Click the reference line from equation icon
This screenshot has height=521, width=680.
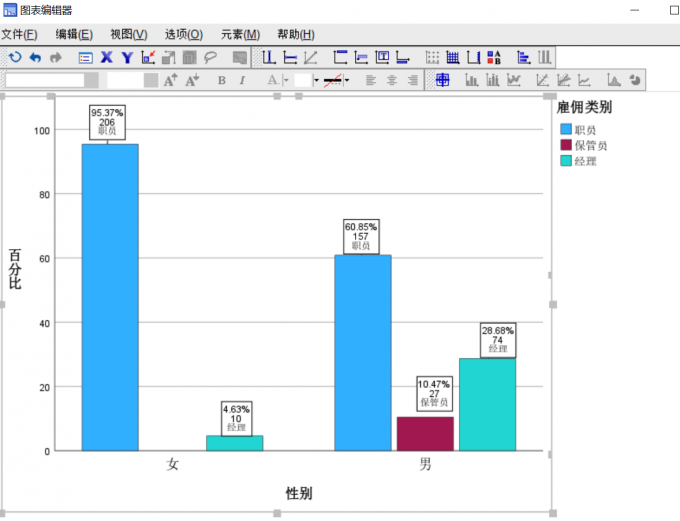311,57
